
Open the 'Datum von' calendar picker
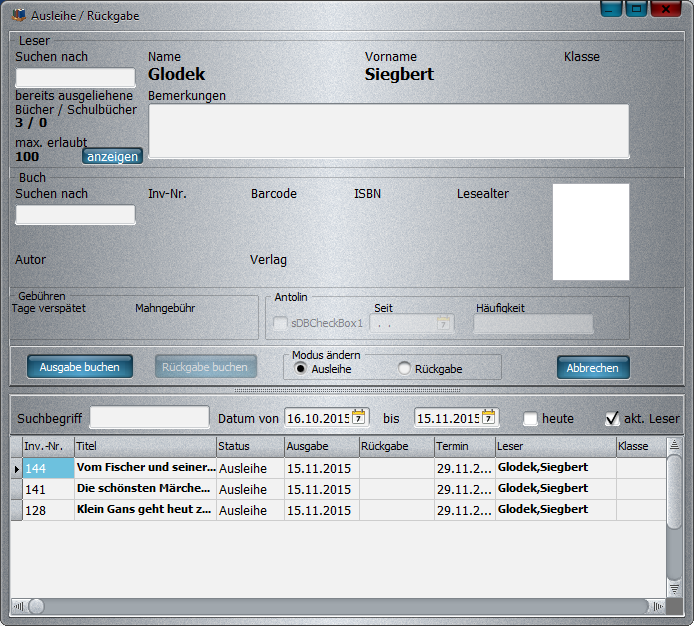(x=359, y=417)
